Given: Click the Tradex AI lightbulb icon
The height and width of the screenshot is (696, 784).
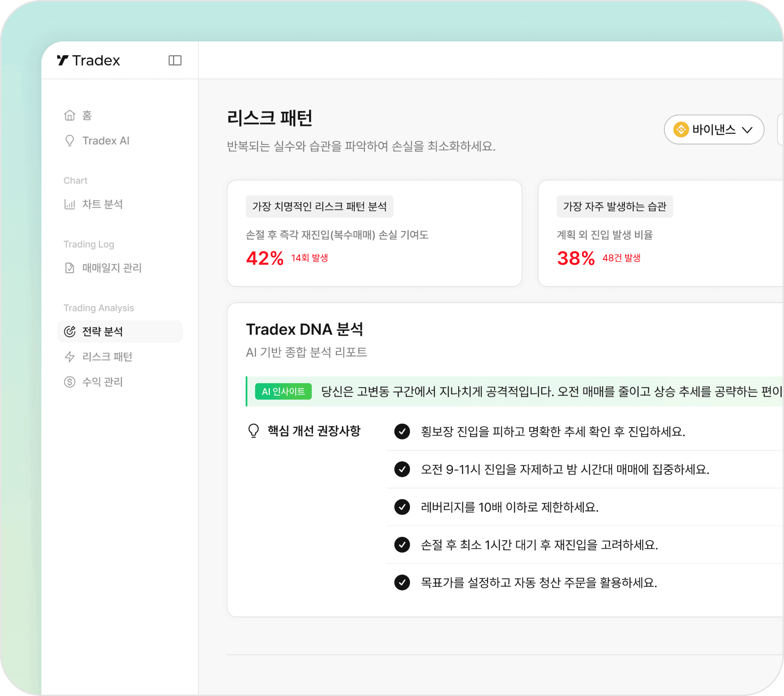Looking at the screenshot, I should [69, 140].
